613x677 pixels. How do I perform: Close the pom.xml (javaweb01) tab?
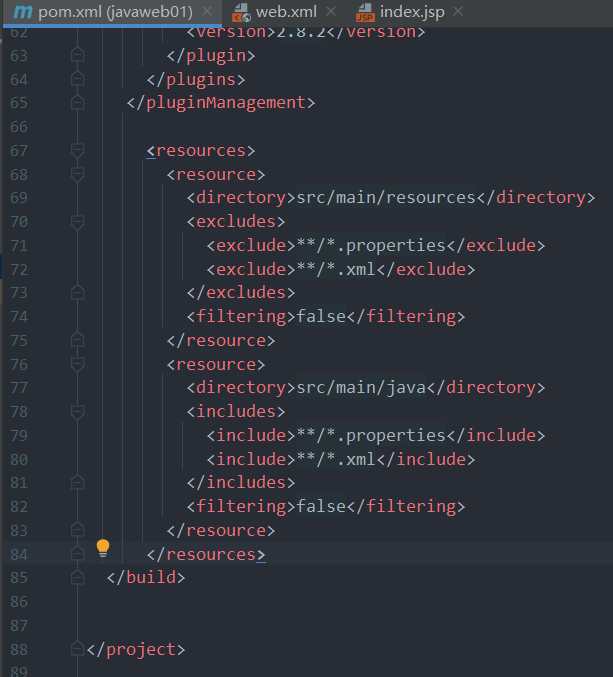coord(207,12)
